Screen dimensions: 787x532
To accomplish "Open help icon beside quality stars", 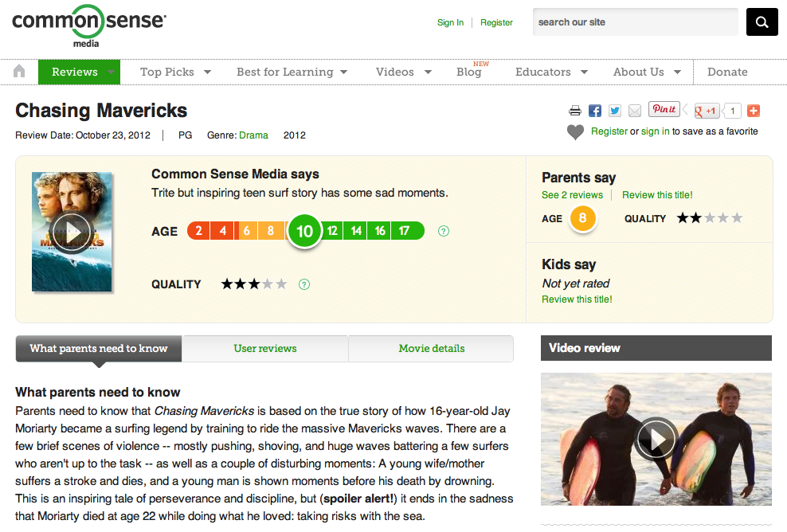I will [x=303, y=284].
